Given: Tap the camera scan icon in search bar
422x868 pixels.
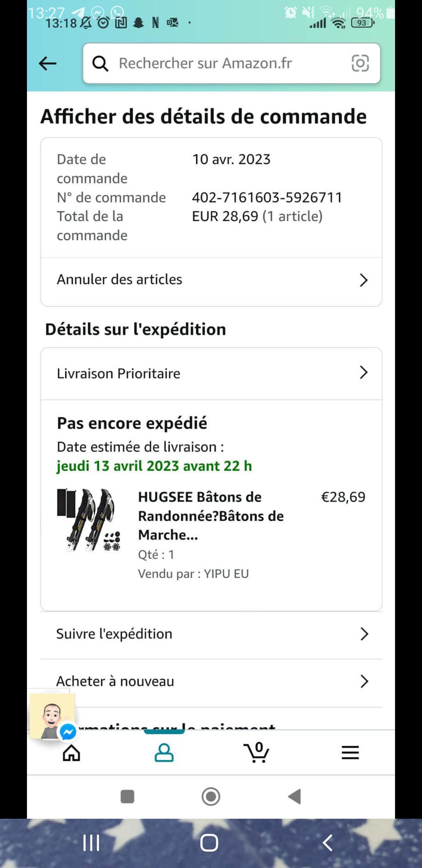Looking at the screenshot, I should (x=360, y=63).
